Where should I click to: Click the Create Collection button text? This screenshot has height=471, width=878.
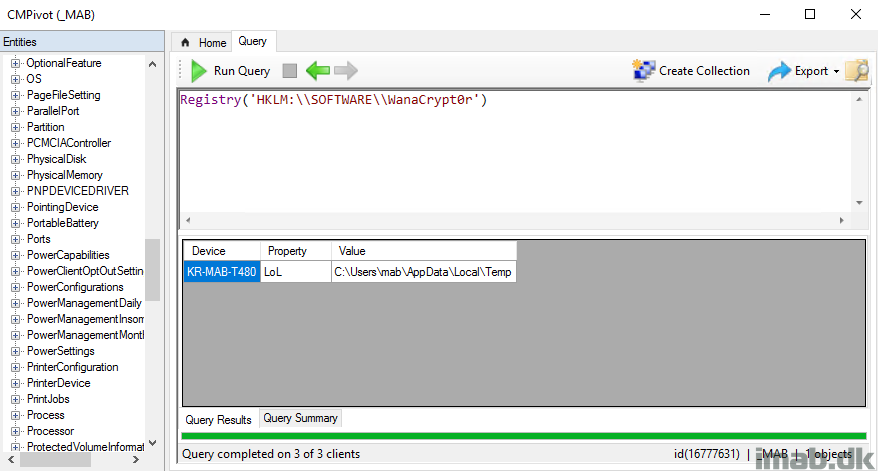click(704, 71)
